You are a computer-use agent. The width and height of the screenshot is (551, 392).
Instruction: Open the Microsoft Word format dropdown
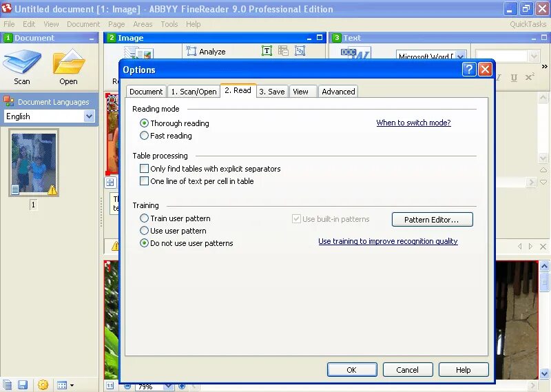(460, 56)
